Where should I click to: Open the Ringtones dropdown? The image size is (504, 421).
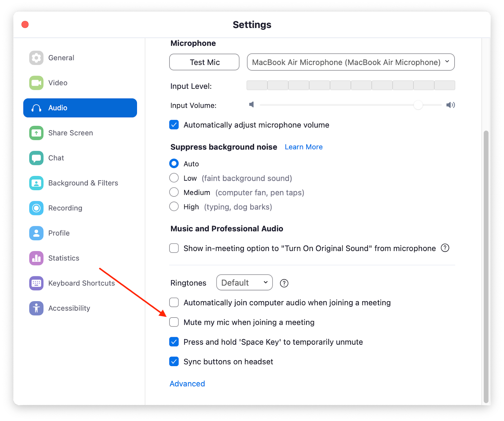244,282
